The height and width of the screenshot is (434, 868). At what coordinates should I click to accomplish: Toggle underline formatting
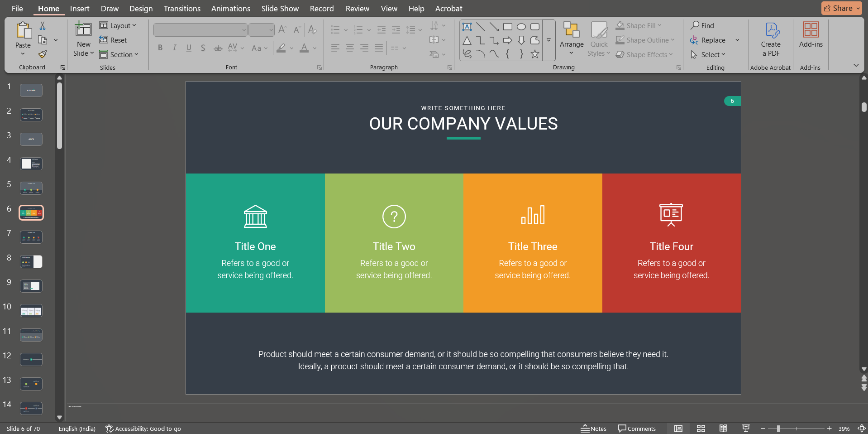188,48
